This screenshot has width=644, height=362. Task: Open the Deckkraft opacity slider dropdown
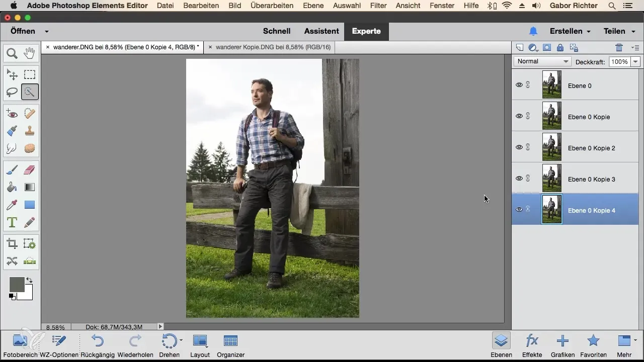point(635,61)
